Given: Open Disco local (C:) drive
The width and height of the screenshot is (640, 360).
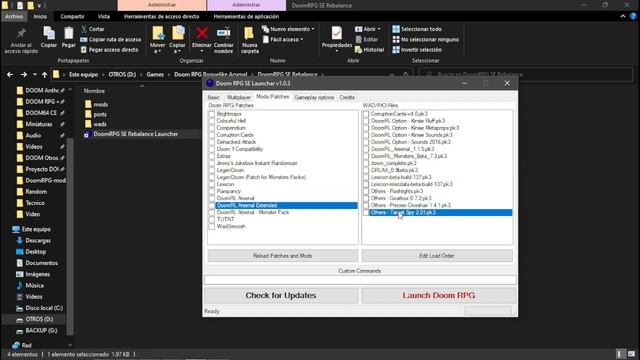Looking at the screenshot, I should tap(44, 308).
